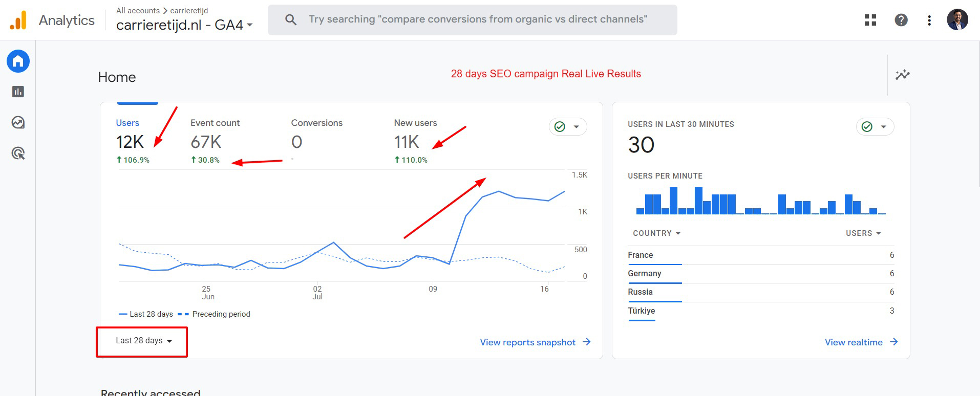The height and width of the screenshot is (396, 980).
Task: Click the Analytics logo
Action: 18,20
